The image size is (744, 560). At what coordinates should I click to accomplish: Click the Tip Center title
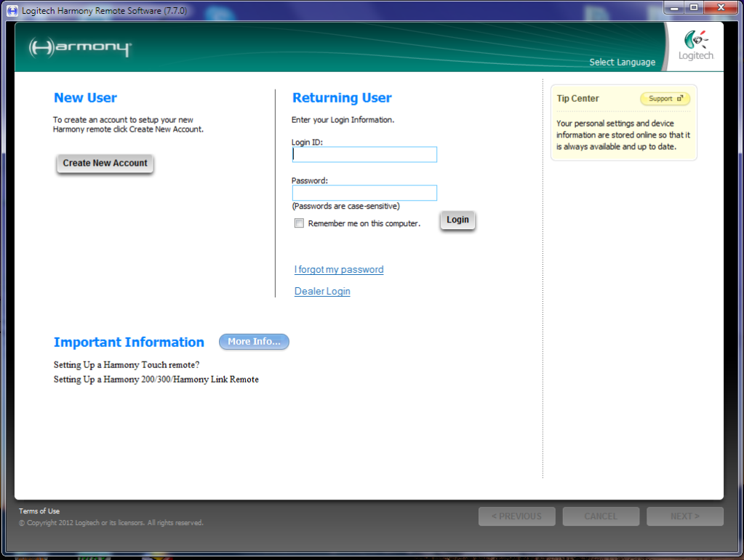click(577, 99)
